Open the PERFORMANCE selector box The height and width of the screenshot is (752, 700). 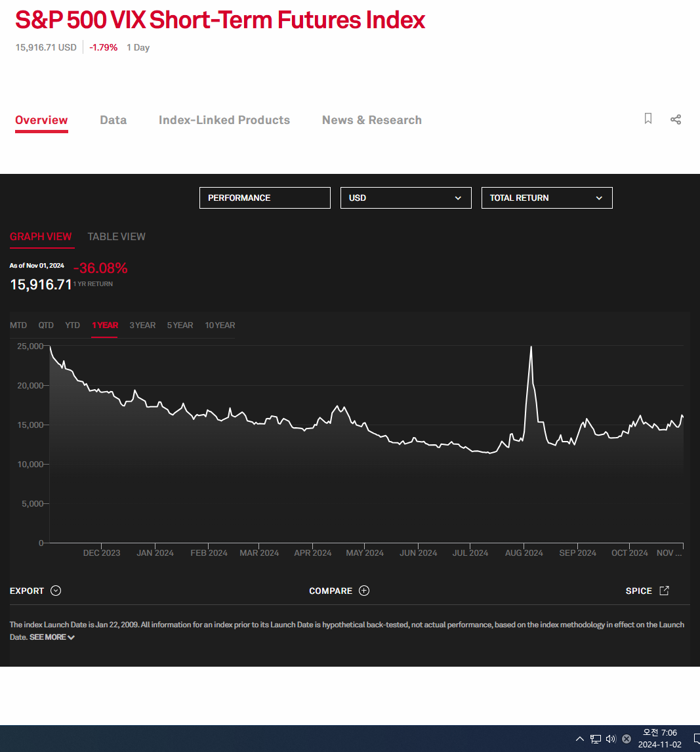[264, 198]
